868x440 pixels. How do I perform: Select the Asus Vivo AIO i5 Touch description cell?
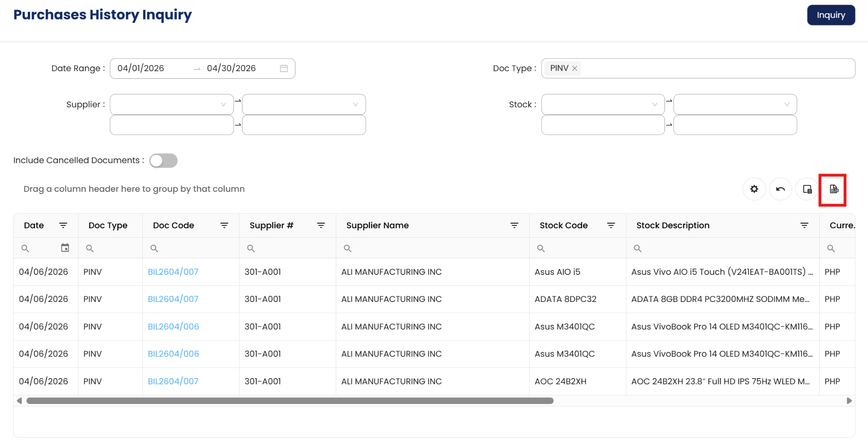(723, 272)
